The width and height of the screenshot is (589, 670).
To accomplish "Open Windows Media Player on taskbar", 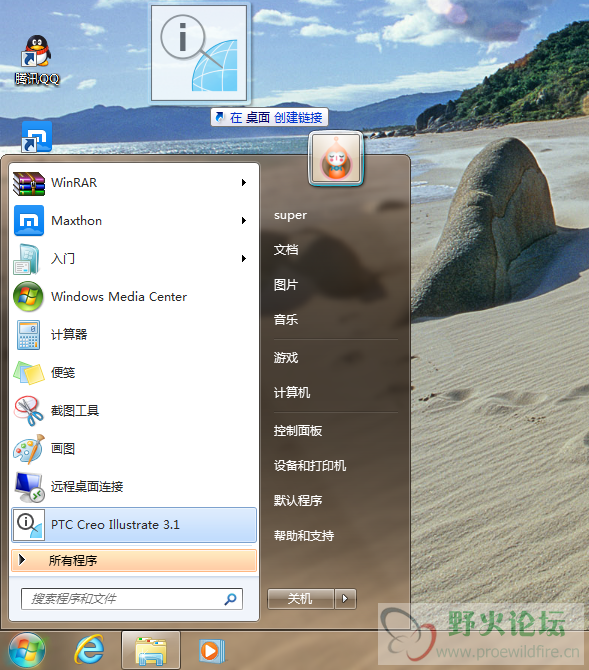I will [211, 651].
